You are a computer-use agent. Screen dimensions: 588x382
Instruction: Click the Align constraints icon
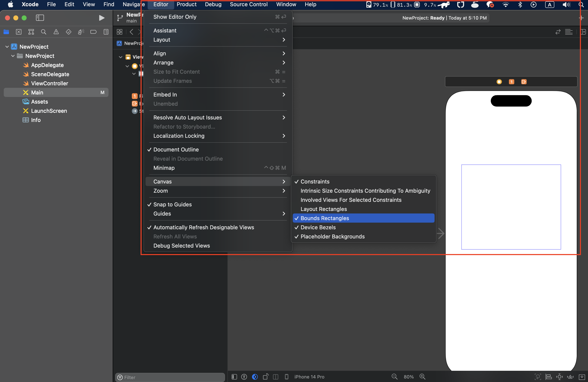pyautogui.click(x=549, y=377)
